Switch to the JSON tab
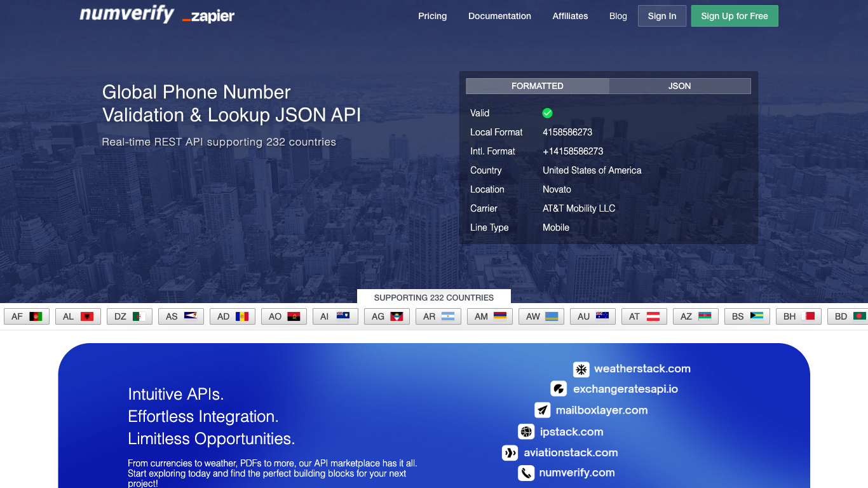This screenshot has height=488, width=868. 680,86
